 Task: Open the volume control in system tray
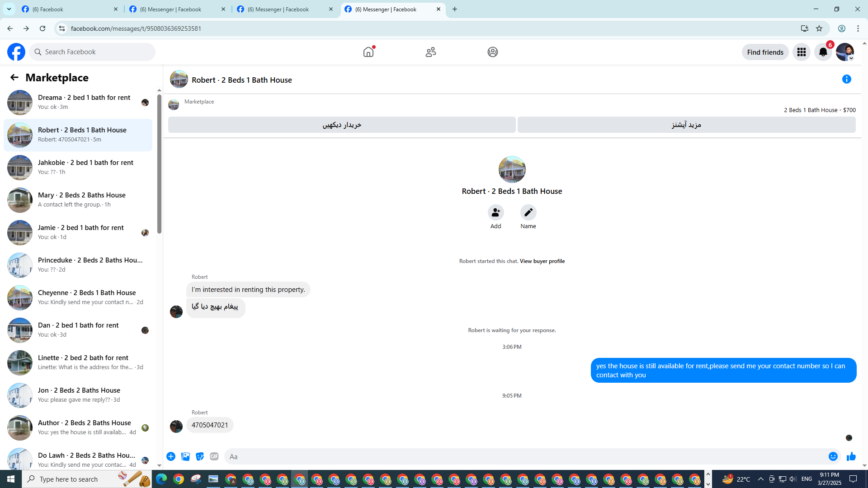pyautogui.click(x=793, y=479)
